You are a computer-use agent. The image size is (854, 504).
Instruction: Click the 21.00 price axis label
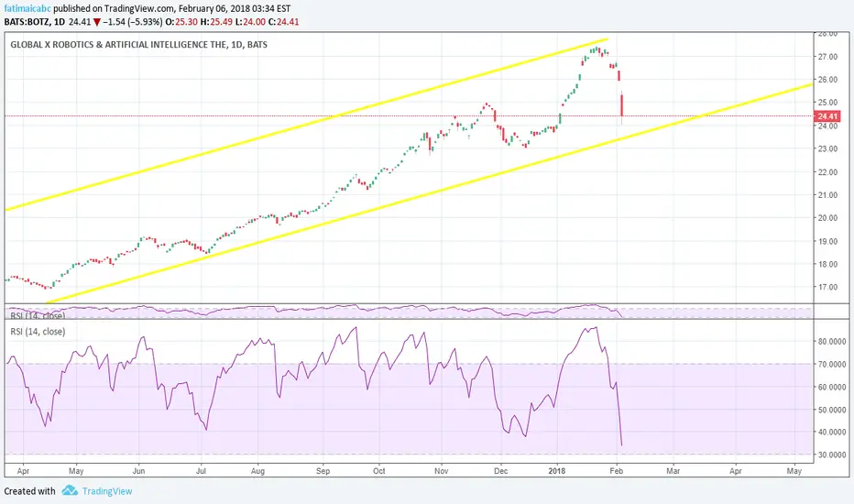(x=827, y=195)
